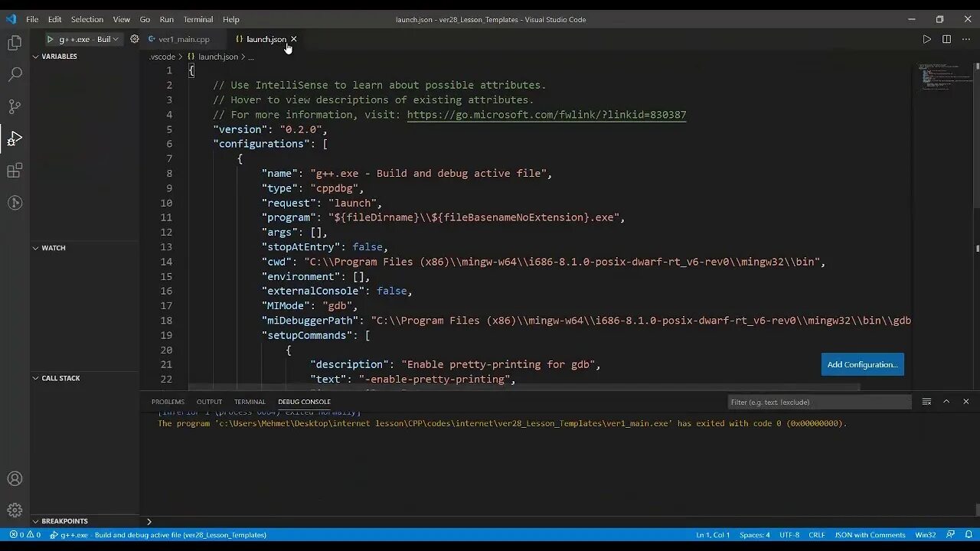Open the Run and Debug view
Image resolution: width=980 pixels, height=551 pixels.
15,139
